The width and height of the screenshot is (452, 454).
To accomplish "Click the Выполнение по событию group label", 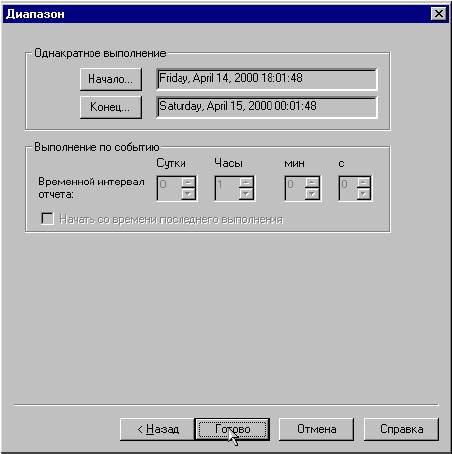I will click(97, 147).
